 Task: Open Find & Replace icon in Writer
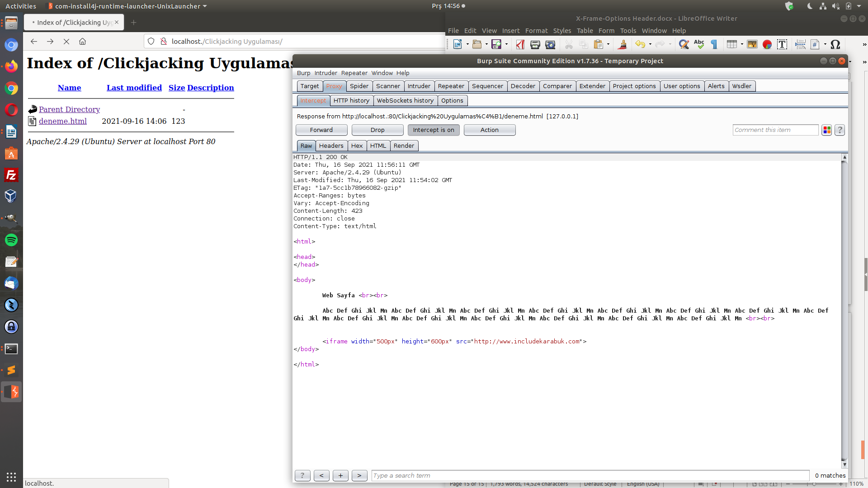click(x=684, y=44)
